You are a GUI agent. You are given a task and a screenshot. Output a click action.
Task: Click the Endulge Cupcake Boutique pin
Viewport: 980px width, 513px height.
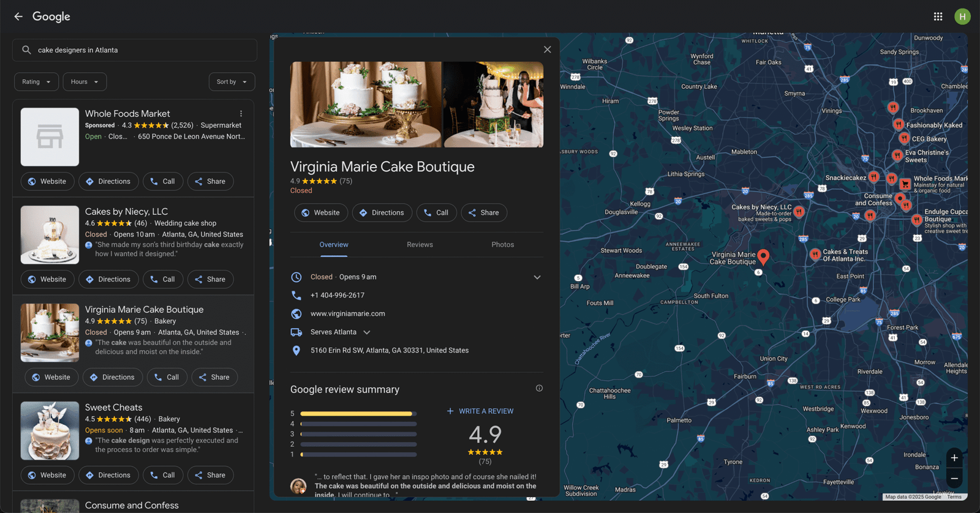click(917, 220)
